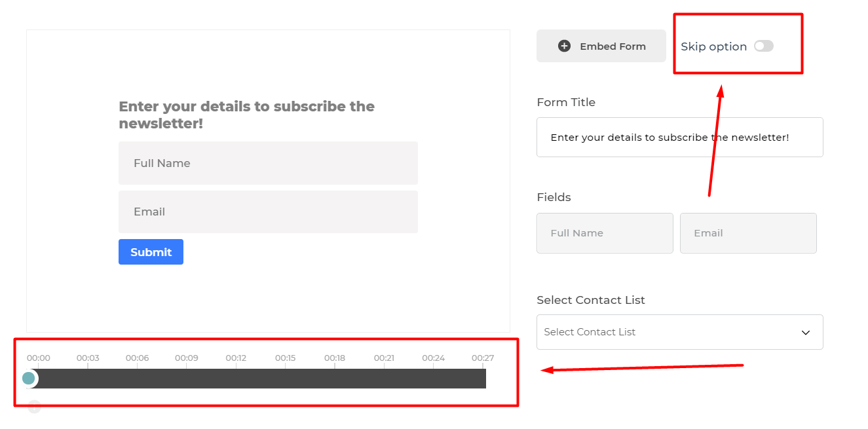Jump to the 00:27 timeline marker
Screen dimensions: 868x429
pyautogui.click(x=483, y=358)
